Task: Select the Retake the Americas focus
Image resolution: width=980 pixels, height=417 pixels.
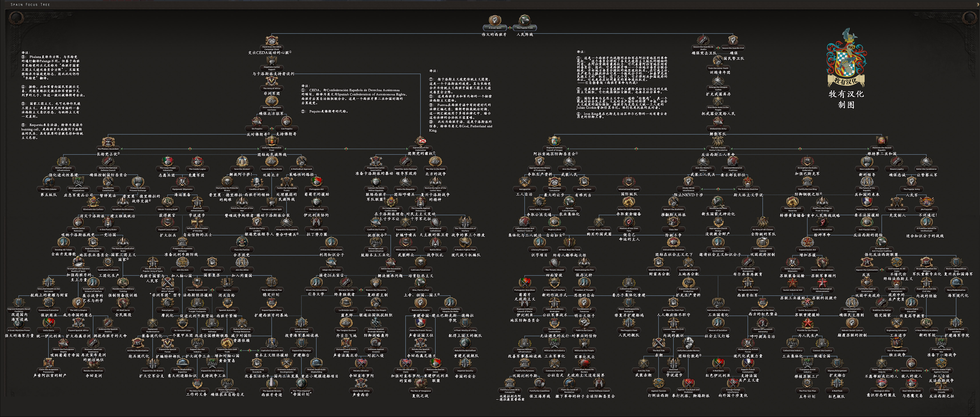Action: point(93,366)
